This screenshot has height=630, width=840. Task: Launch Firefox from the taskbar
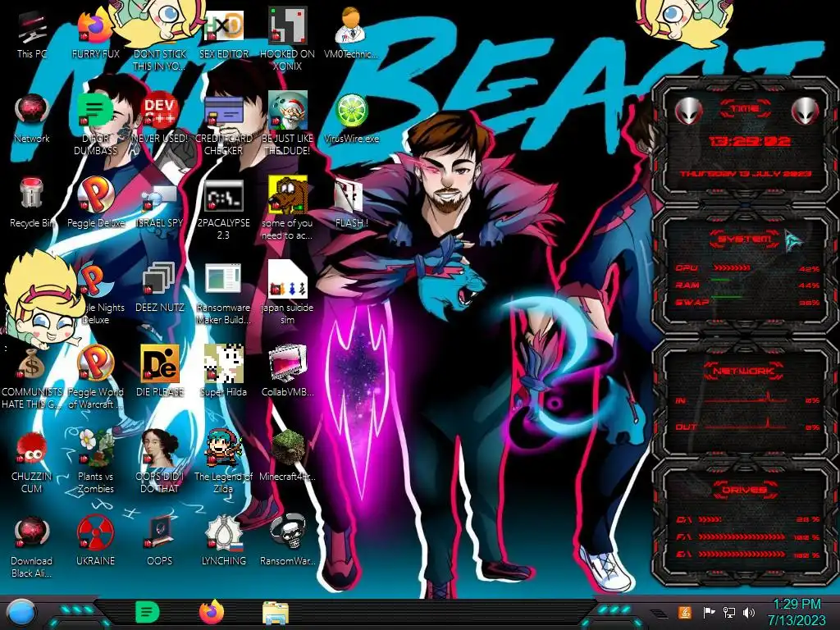[x=212, y=612]
